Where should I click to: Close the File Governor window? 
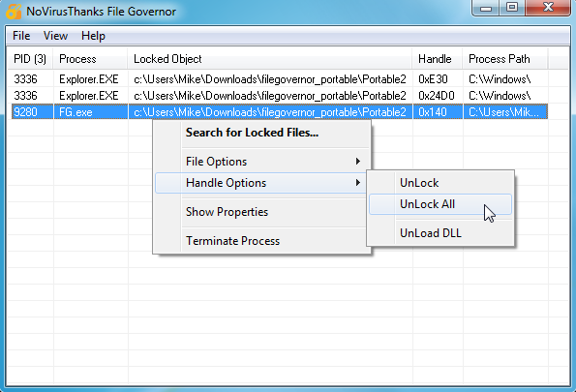click(x=548, y=8)
